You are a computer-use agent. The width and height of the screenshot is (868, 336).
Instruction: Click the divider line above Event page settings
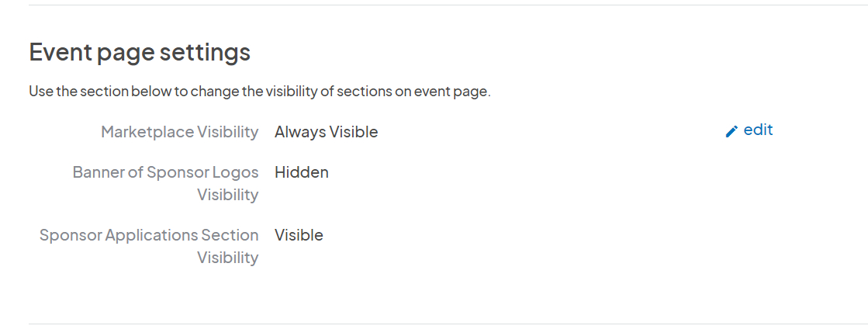coord(448,5)
